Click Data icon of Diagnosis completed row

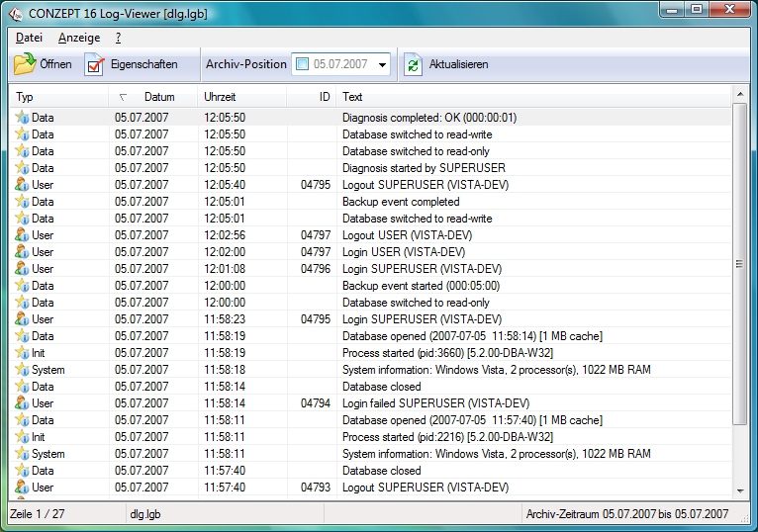pos(22,118)
